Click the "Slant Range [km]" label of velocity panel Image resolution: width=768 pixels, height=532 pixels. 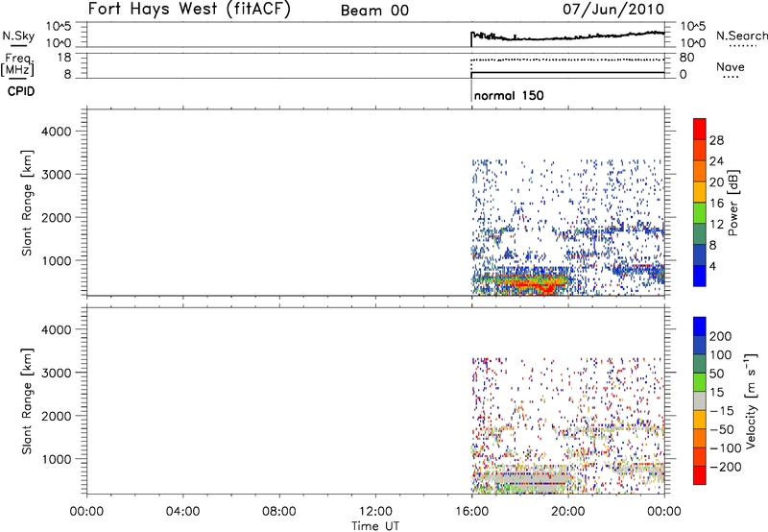point(27,401)
